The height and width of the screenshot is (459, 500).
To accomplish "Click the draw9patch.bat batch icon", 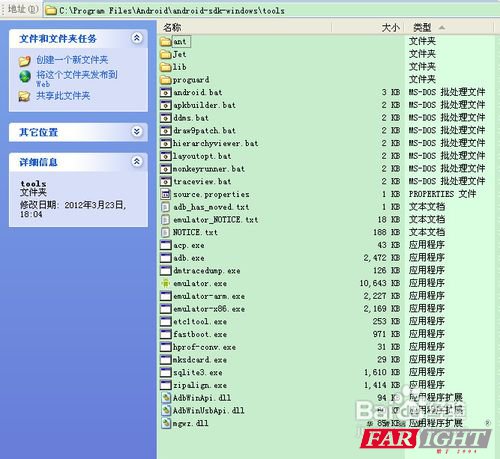I will 166,131.
